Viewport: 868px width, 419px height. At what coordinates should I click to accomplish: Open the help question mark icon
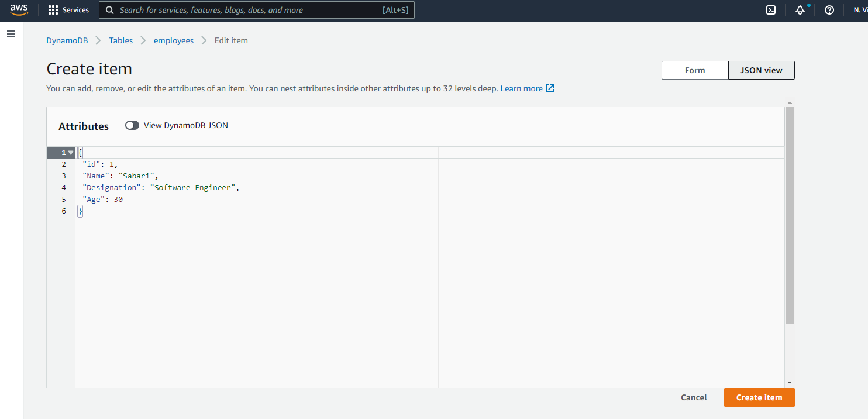click(829, 10)
